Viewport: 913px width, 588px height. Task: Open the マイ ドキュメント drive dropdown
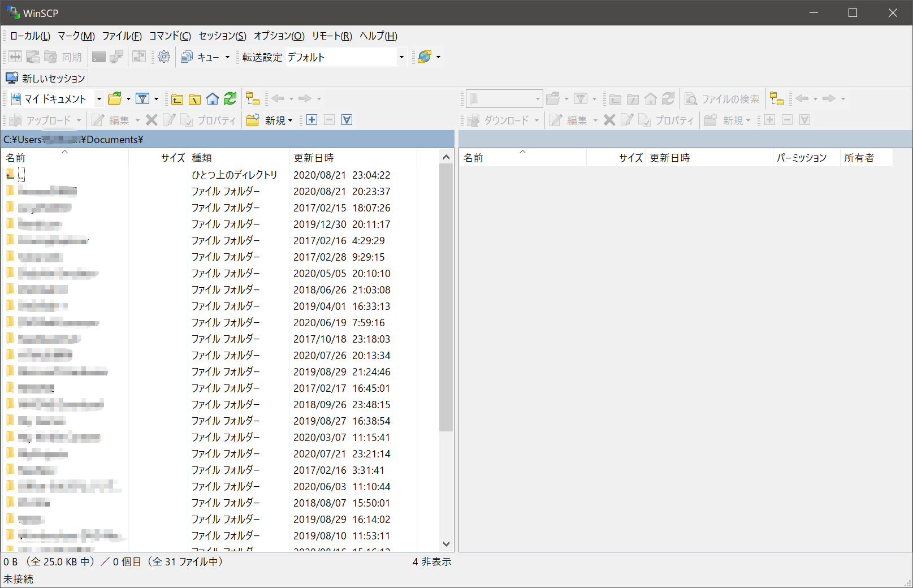pos(99,99)
